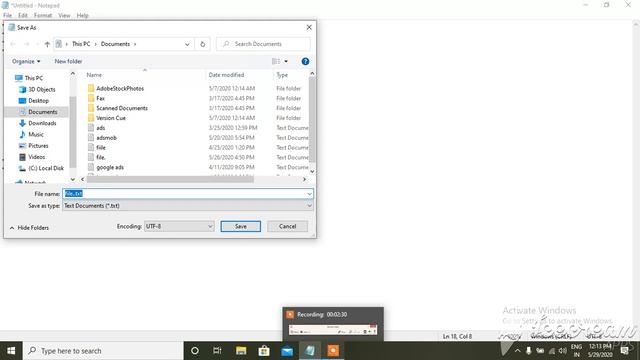Open Notepad's File menu
Image resolution: width=640 pixels, height=360 pixels.
(7, 15)
